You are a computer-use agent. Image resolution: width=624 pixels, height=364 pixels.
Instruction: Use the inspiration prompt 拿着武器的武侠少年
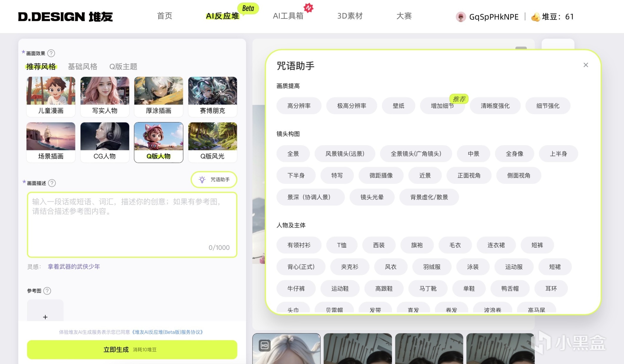(x=74, y=267)
